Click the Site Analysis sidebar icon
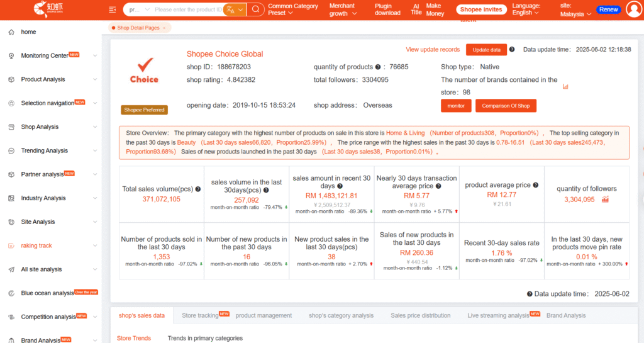Screen dimensions: 644x343 11,222
